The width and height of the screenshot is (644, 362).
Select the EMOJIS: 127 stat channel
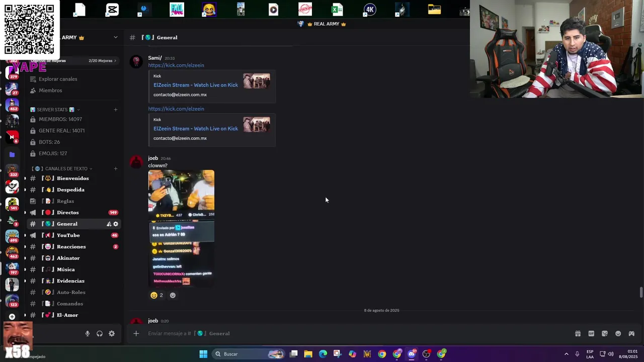53,153
